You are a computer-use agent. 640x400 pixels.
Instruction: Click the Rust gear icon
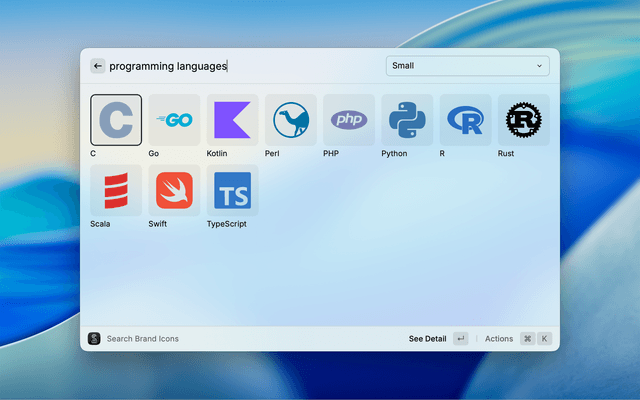523,120
